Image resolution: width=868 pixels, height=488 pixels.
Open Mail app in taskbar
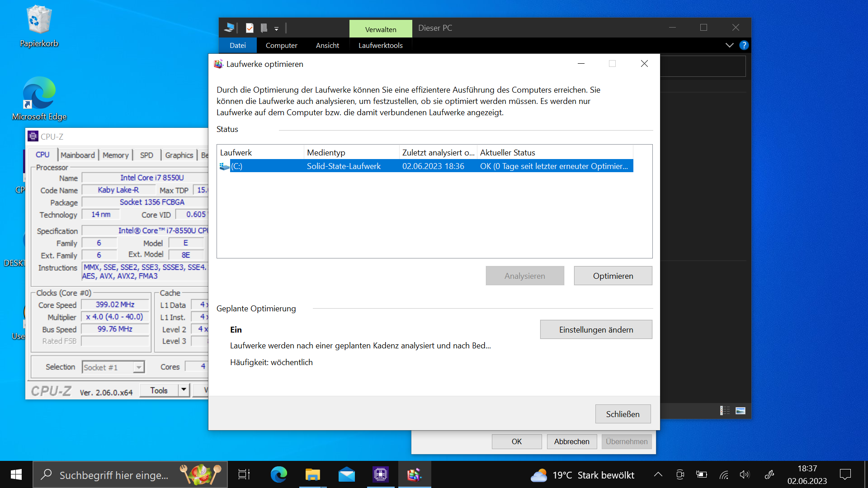click(x=347, y=474)
